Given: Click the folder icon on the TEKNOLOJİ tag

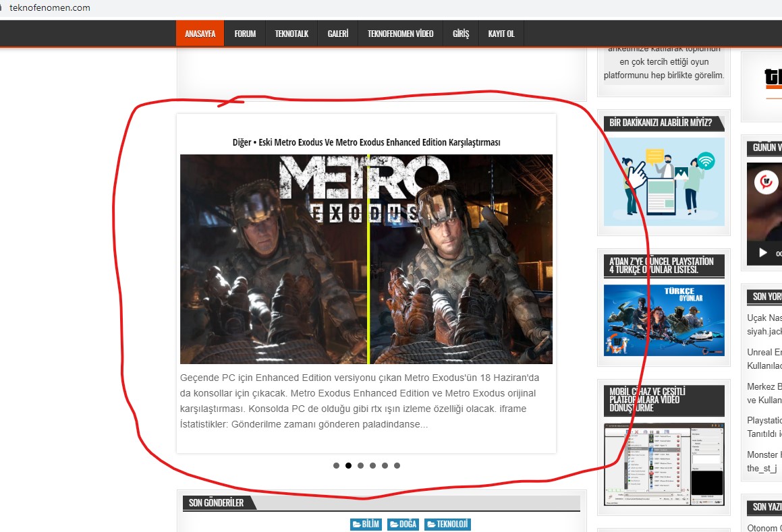Looking at the screenshot, I should 431,524.
